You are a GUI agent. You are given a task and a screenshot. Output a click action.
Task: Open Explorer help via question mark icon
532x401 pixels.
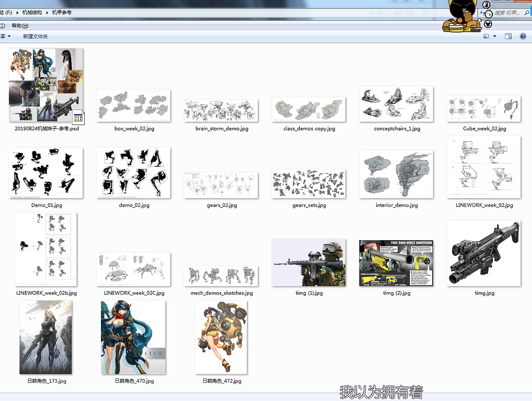pyautogui.click(x=523, y=37)
